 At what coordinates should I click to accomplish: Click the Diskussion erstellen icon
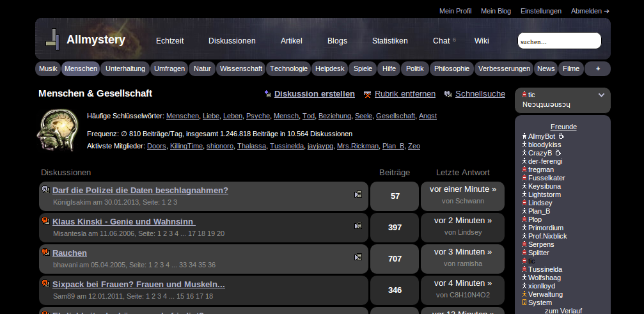tap(267, 94)
